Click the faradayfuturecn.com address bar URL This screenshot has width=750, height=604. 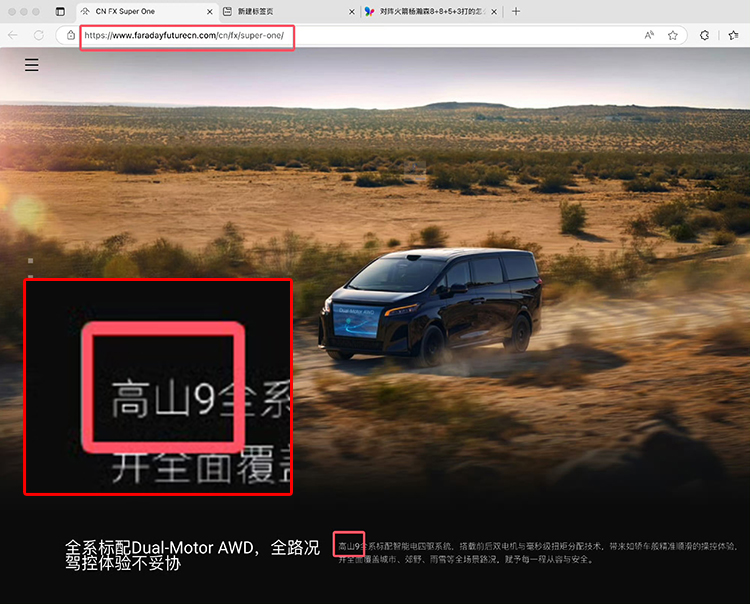coord(184,35)
